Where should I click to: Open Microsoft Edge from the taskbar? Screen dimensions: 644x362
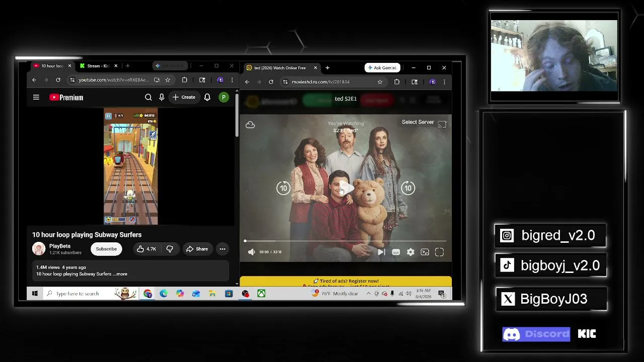(164, 294)
